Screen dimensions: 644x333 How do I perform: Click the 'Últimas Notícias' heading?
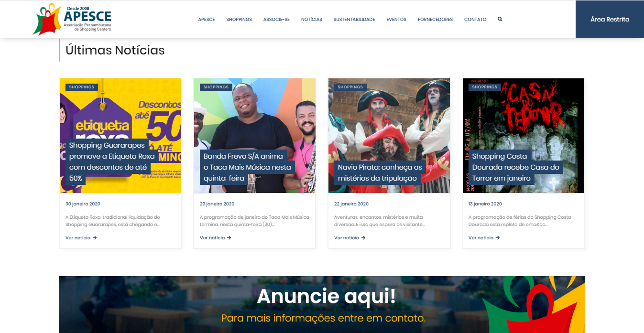(x=115, y=50)
